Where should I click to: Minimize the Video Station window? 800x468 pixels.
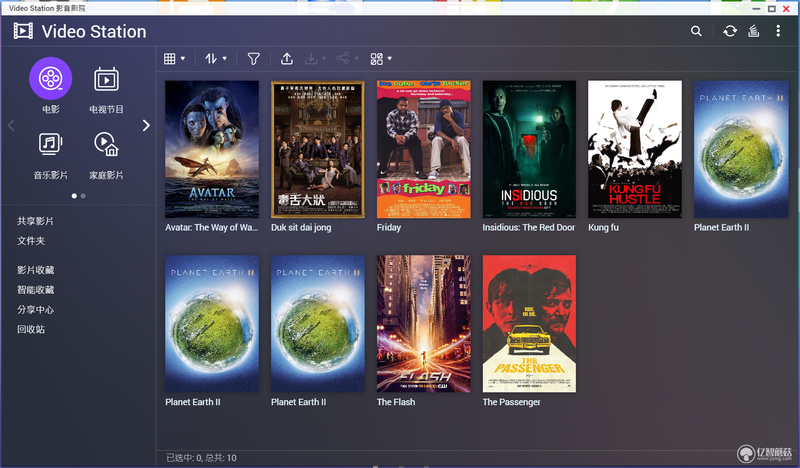(x=756, y=9)
